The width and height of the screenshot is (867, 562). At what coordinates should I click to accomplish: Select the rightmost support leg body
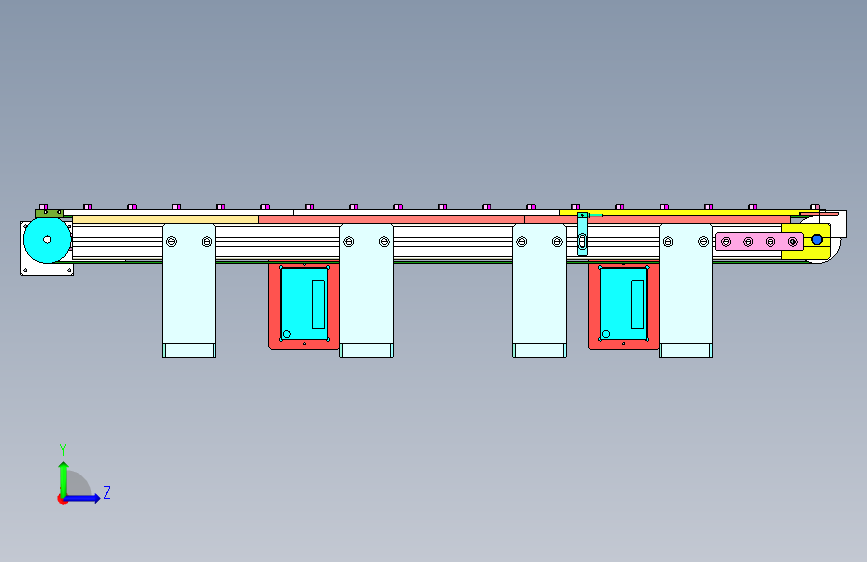point(686,283)
